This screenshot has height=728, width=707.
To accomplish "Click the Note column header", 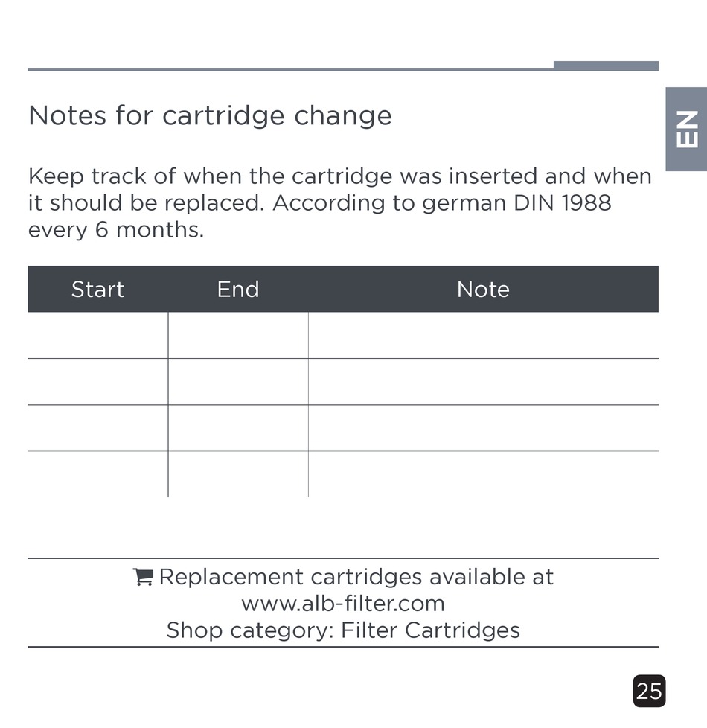I will tap(483, 290).
